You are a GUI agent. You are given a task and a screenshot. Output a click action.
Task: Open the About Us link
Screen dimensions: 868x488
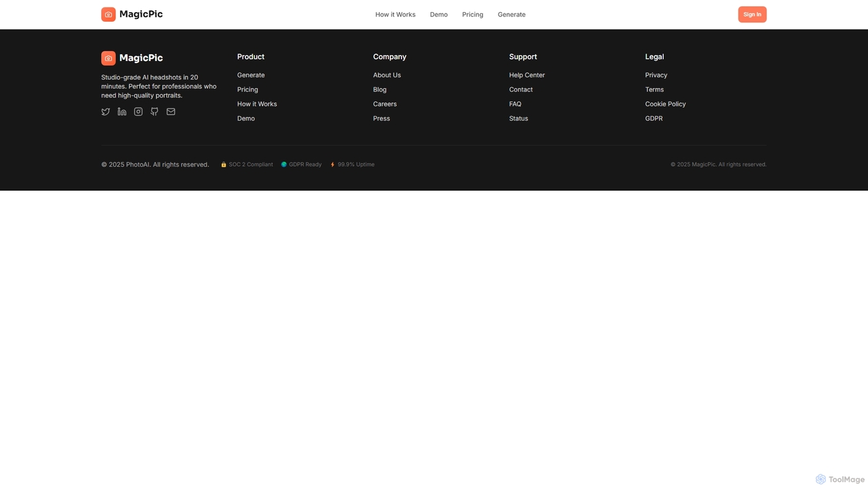point(387,75)
